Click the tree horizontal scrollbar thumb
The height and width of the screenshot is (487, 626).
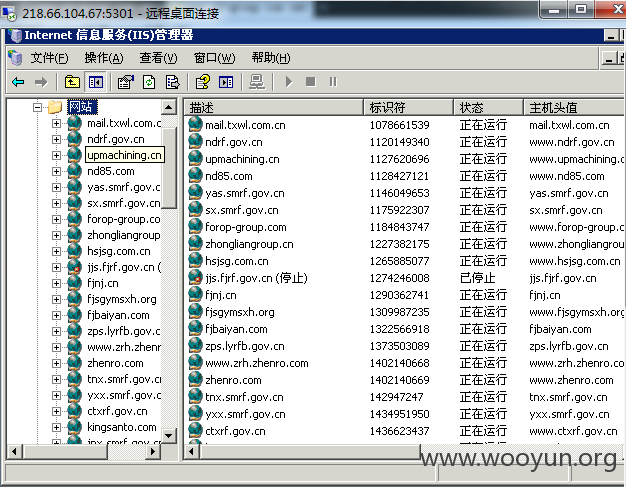pos(64,452)
